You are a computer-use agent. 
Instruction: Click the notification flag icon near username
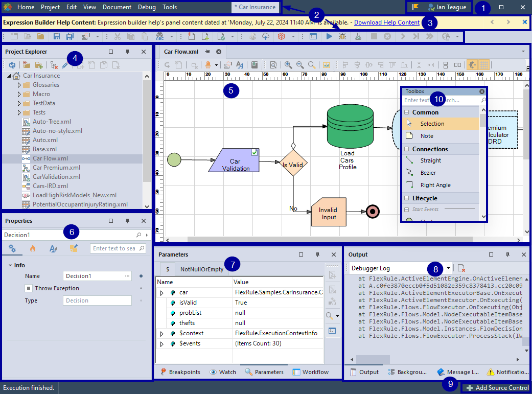415,7
